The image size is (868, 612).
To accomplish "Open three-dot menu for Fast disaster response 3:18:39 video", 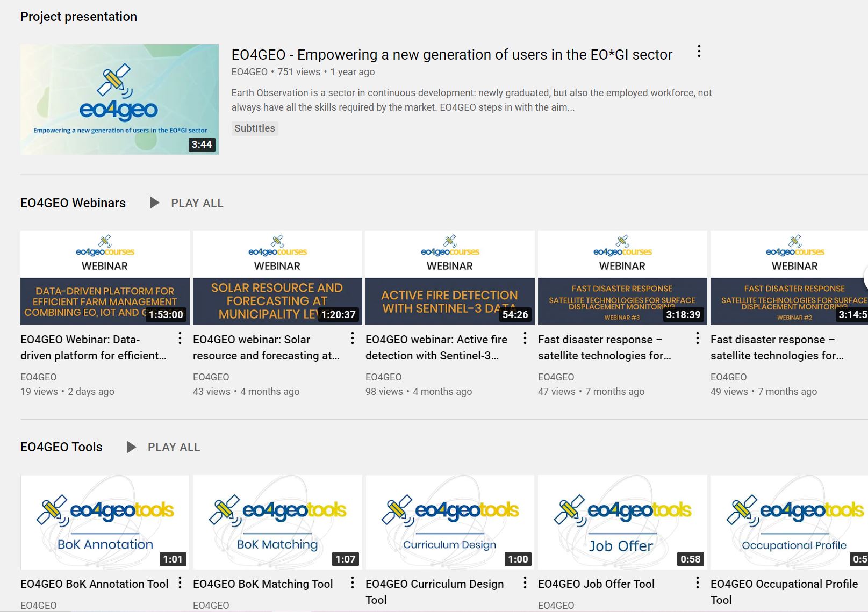I will click(x=698, y=338).
